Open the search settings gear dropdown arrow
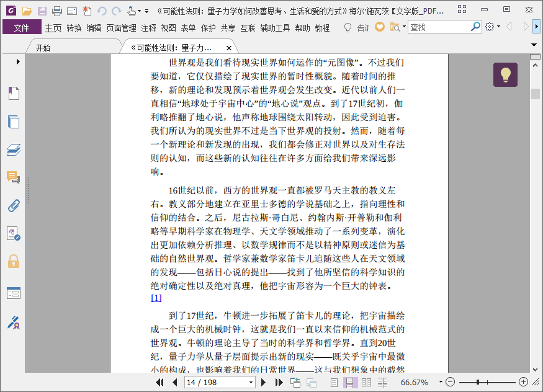Screen dimensions: 543x392 [499, 26]
